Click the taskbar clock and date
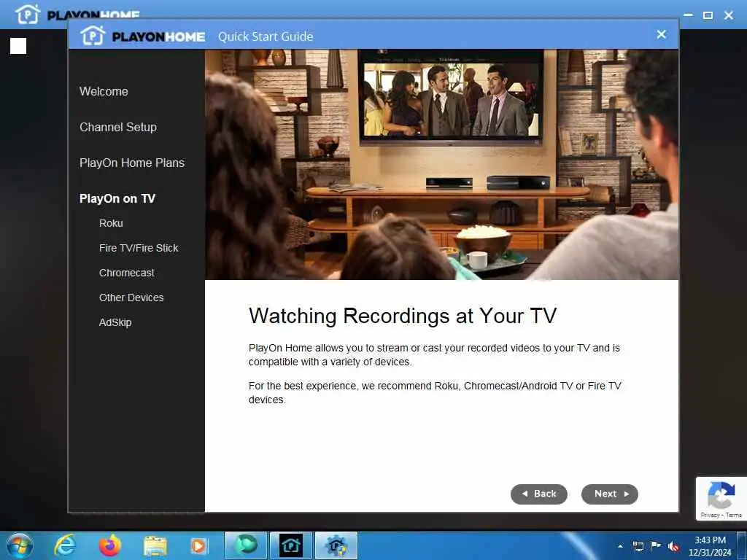 click(710, 546)
